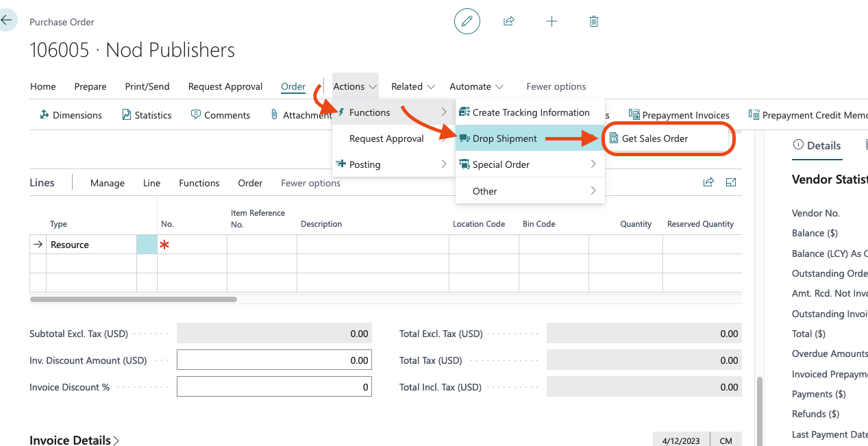Click the Type column header
The image size is (868, 446).
coord(58,224)
